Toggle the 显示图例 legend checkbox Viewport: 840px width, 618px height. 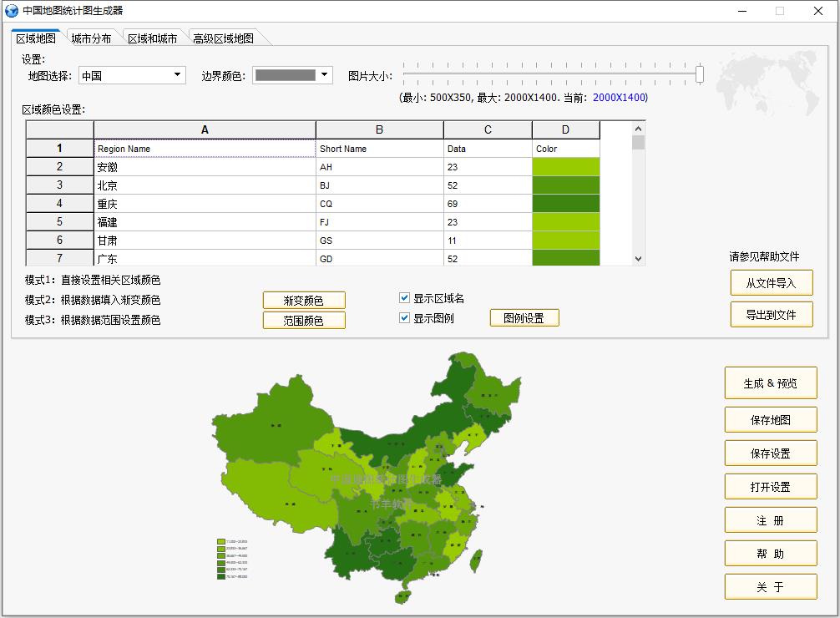click(x=404, y=318)
